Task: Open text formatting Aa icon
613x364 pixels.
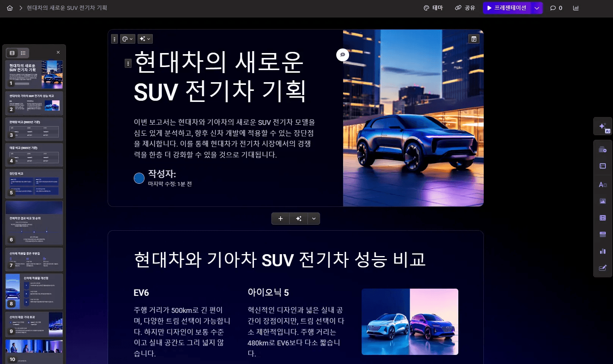Action: pyautogui.click(x=603, y=184)
